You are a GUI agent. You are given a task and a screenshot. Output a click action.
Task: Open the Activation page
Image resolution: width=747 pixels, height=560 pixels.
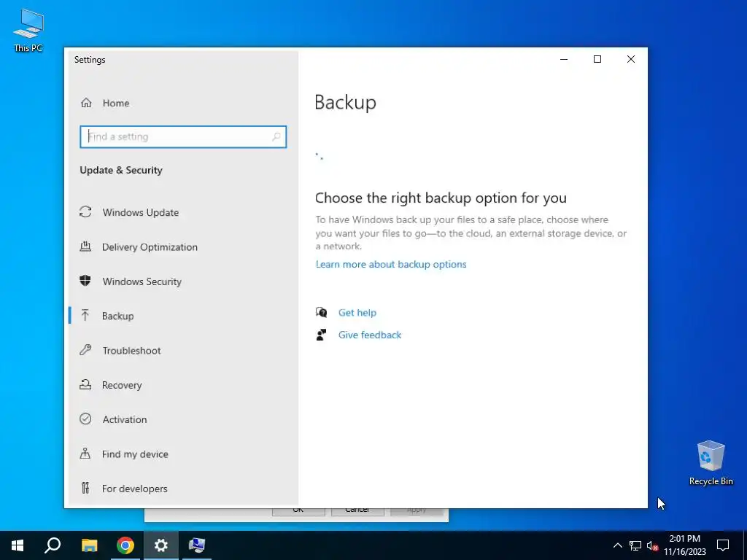pos(125,419)
